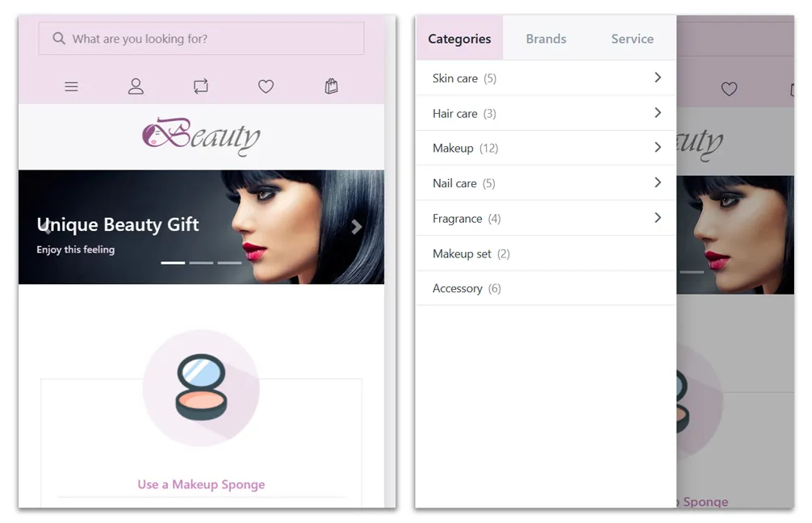Expand the Nail care chevron

pos(658,182)
